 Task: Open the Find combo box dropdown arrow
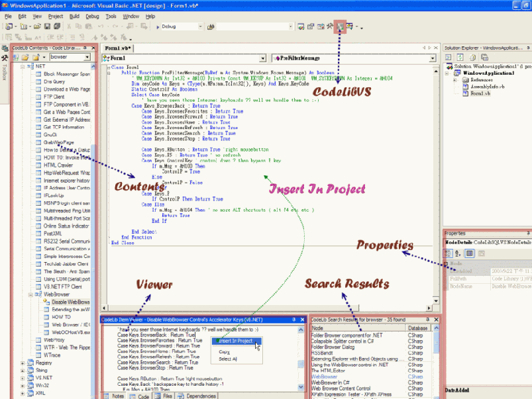(290, 26)
